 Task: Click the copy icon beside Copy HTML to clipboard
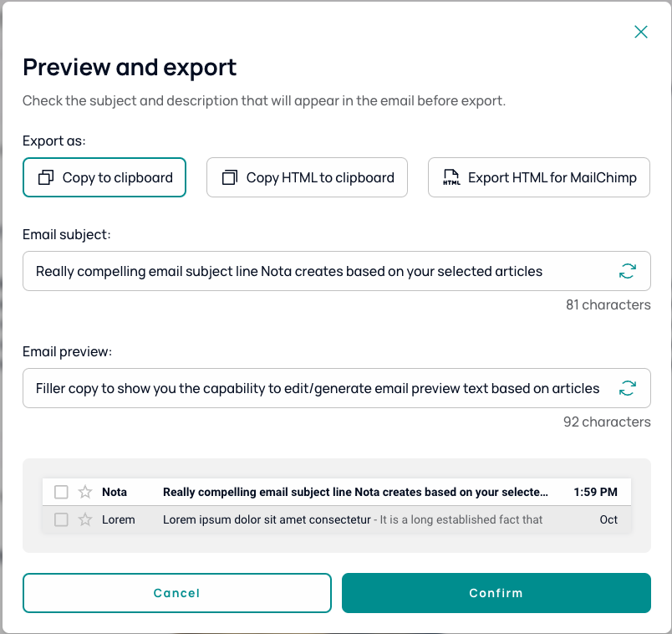pyautogui.click(x=230, y=177)
